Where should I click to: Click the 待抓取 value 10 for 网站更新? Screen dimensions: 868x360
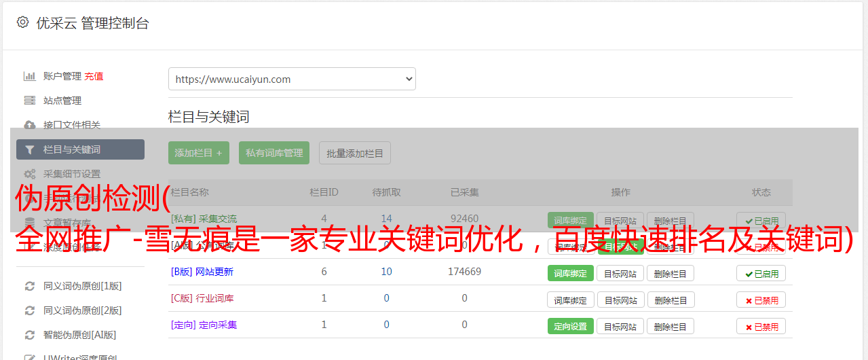[x=386, y=272]
